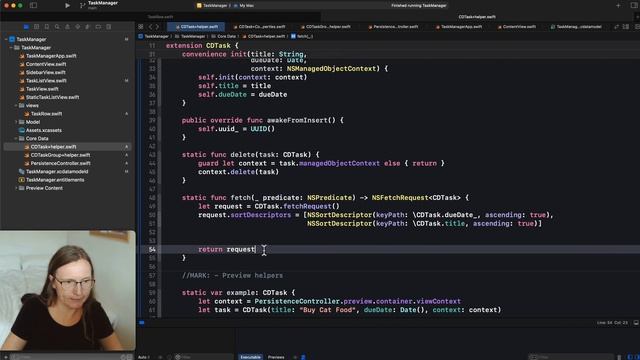Switch to the Persistence...troller.swift tab

[393, 27]
